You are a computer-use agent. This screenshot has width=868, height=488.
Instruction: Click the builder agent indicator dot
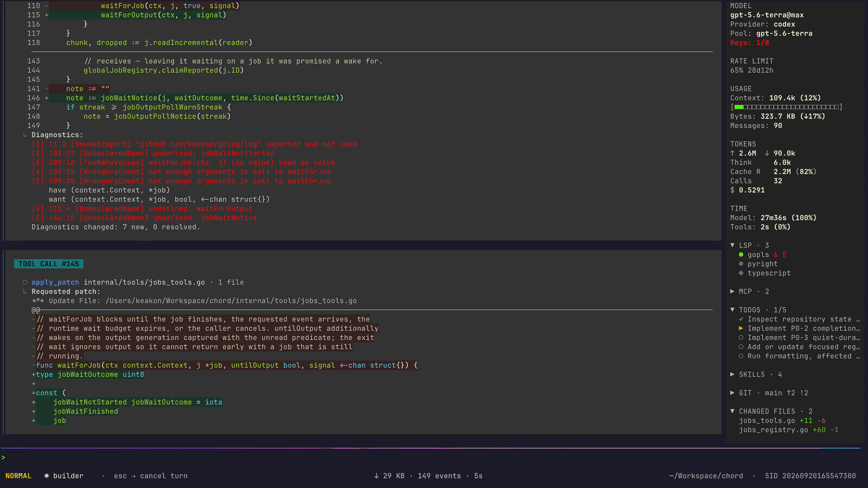coord(47,476)
